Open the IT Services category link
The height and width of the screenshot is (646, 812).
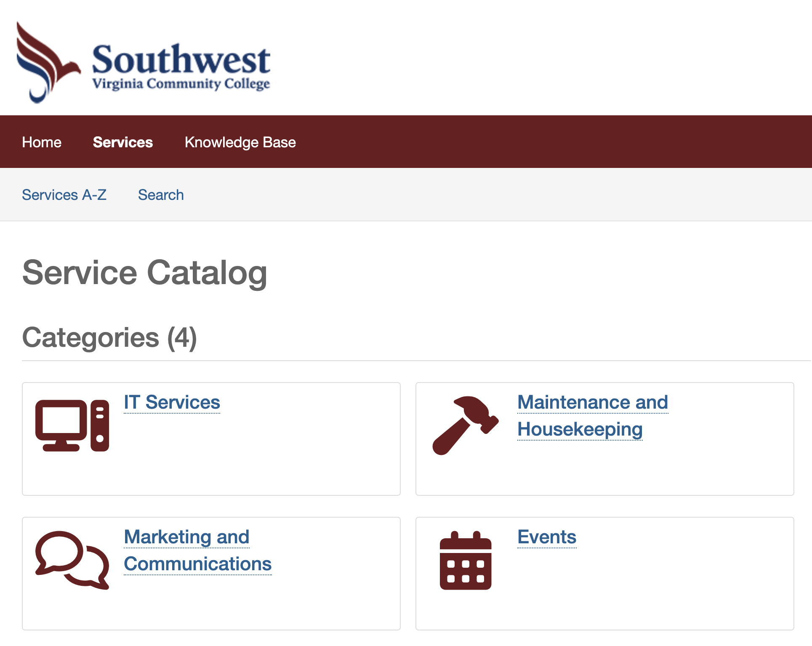(172, 402)
